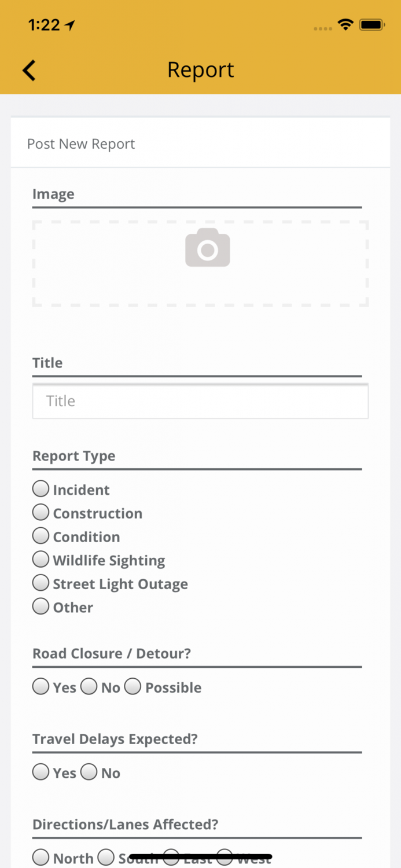Screen dimensions: 401x868
Task: Mark Street Light Outage option
Action: click(x=41, y=583)
